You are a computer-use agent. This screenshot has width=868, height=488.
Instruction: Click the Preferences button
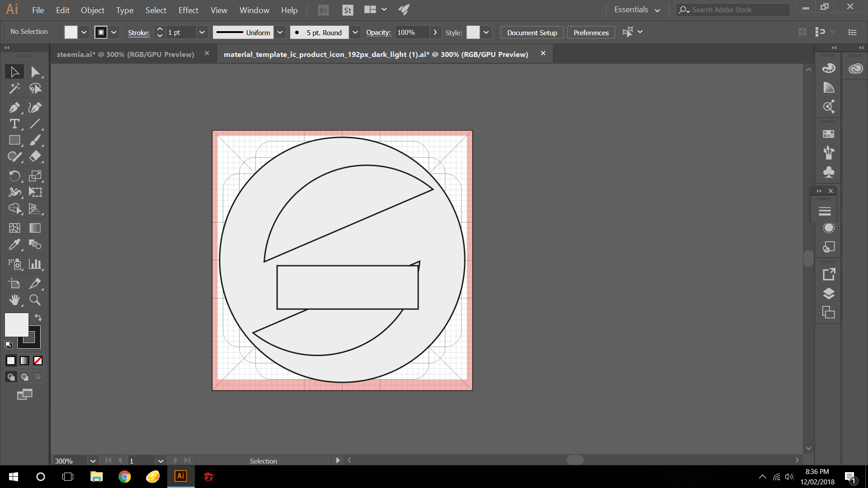pyautogui.click(x=591, y=33)
